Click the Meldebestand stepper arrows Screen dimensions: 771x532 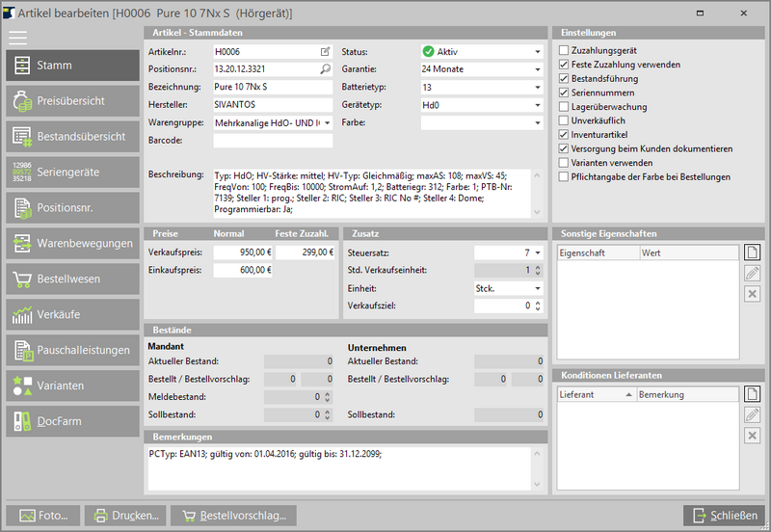point(329,397)
